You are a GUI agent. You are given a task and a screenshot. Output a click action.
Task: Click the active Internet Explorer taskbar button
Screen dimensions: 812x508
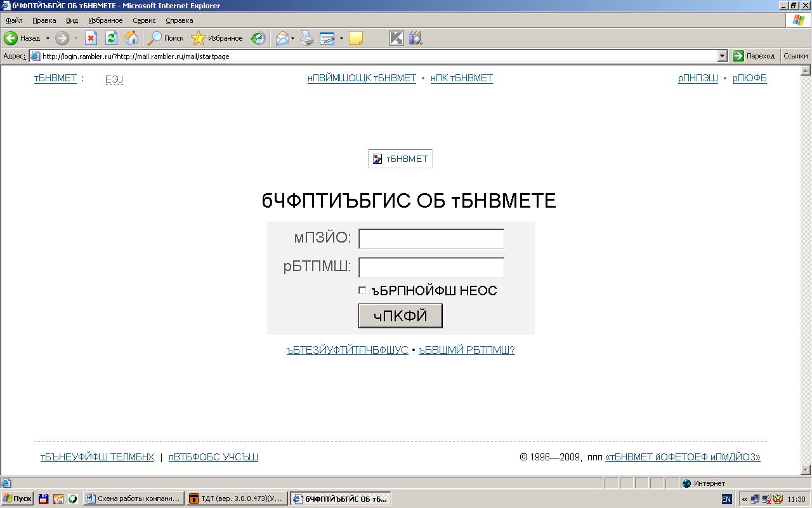tap(340, 498)
